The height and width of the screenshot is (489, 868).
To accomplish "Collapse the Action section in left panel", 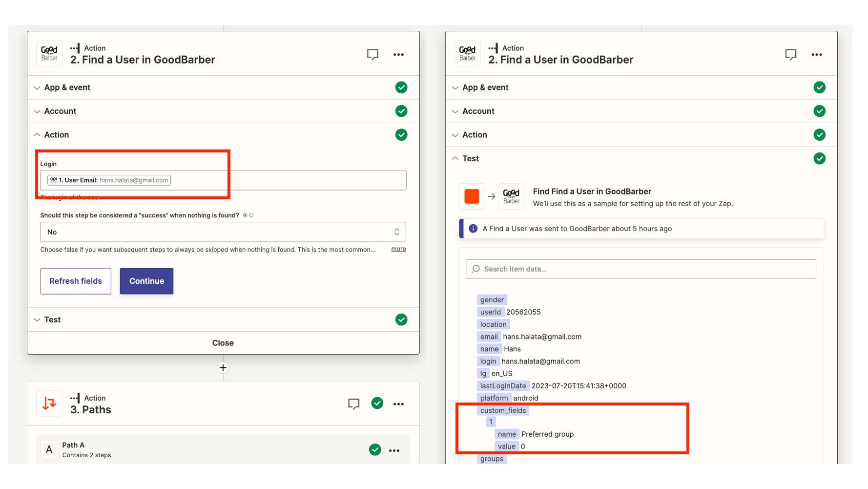I will click(57, 135).
